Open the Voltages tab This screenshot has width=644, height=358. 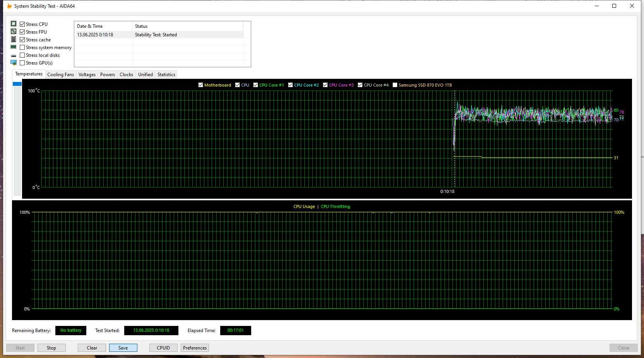pyautogui.click(x=87, y=75)
